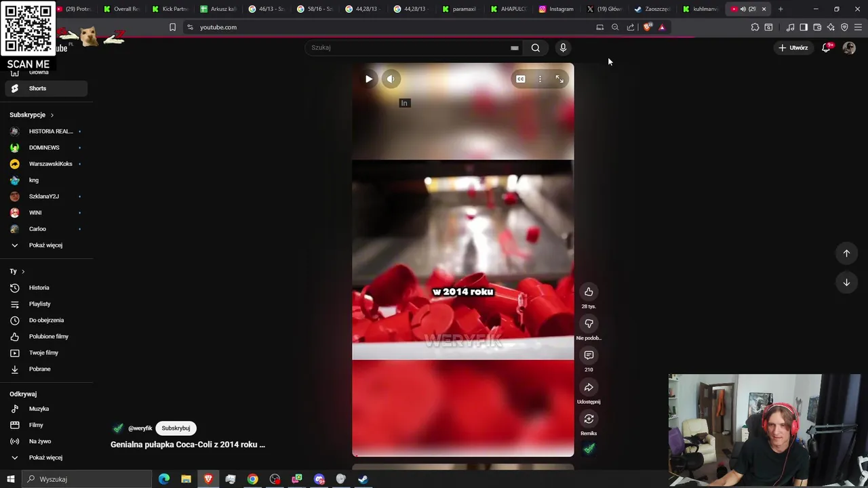Switch to the Arkusz kalkulacyjny tab

(218, 9)
